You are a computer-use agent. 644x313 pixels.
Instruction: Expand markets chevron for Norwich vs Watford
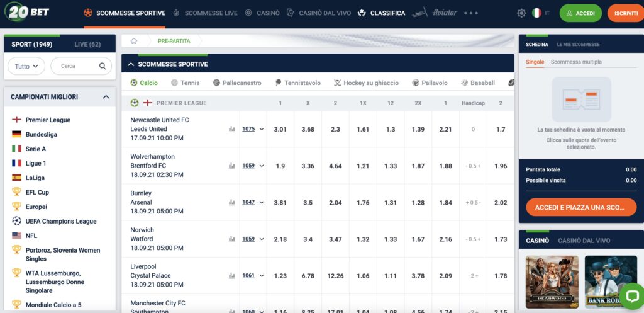[262, 239]
